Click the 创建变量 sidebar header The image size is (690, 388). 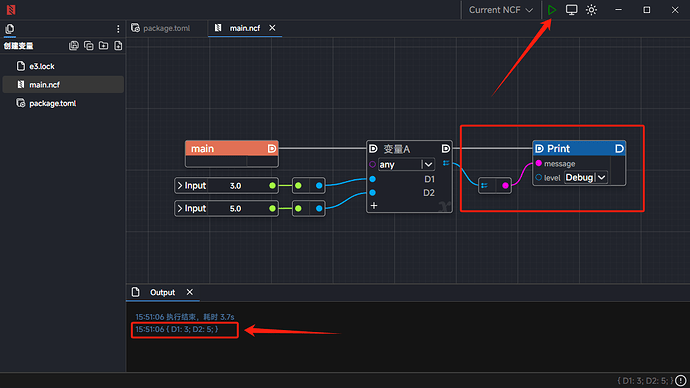click(x=18, y=46)
